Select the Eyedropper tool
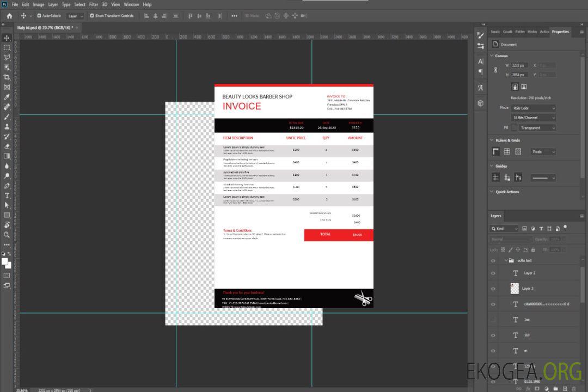588x392 pixels. click(x=7, y=97)
